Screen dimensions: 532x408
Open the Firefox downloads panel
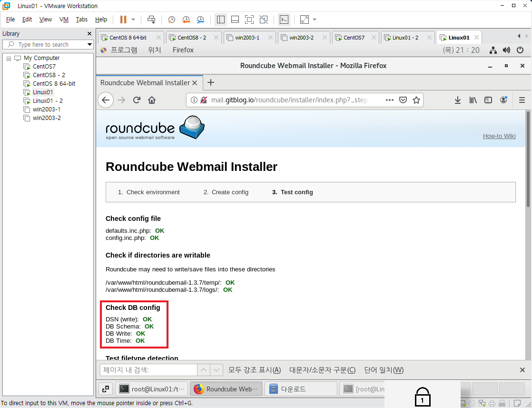[458, 100]
